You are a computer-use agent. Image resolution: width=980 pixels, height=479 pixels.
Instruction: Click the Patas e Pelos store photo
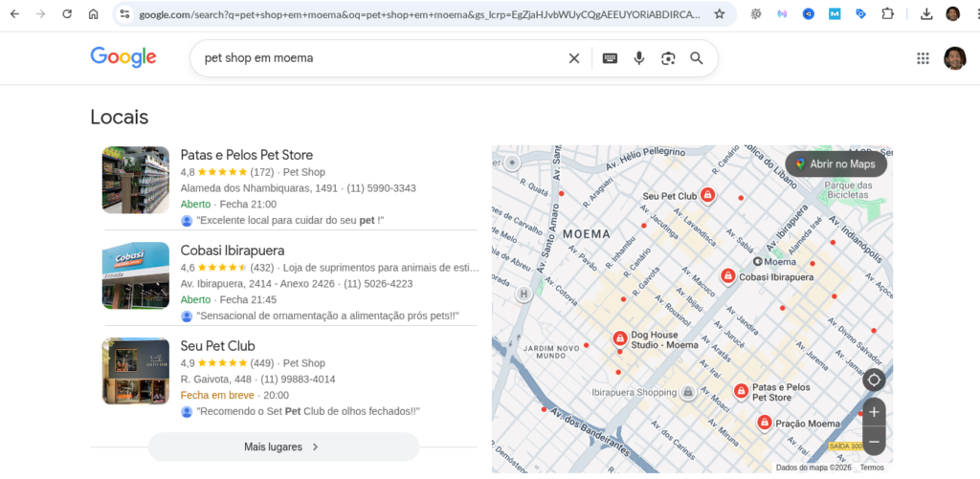pos(136,180)
